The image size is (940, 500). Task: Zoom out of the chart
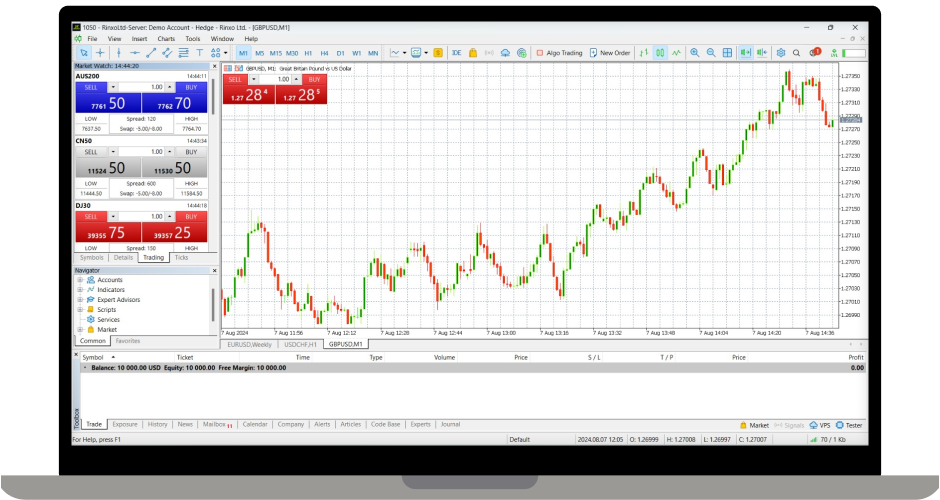point(711,52)
